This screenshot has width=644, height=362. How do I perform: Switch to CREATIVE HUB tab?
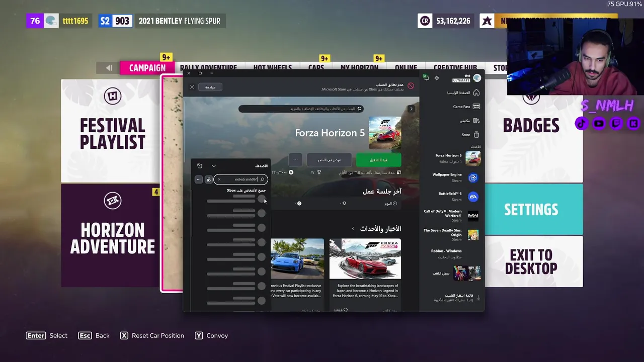click(x=455, y=68)
